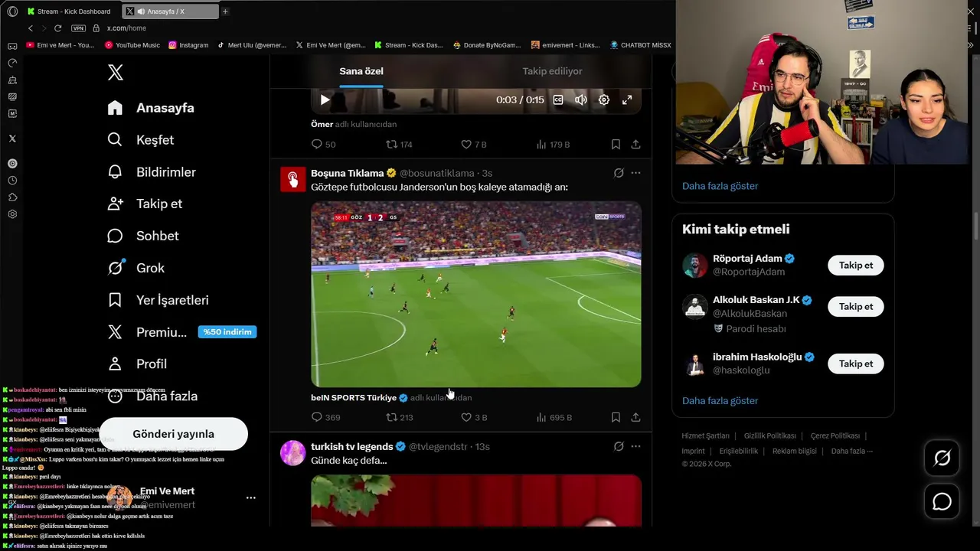The height and width of the screenshot is (551, 980).
Task: Open Takip et in sidebar
Action: tap(145, 204)
